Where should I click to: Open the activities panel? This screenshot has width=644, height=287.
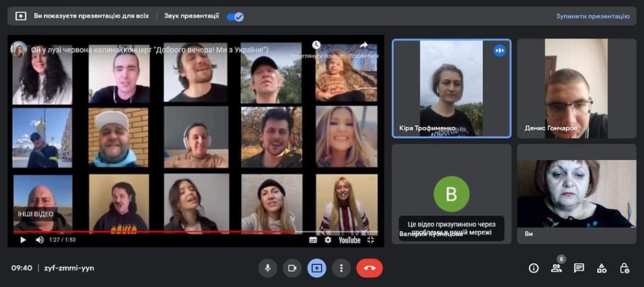(601, 268)
